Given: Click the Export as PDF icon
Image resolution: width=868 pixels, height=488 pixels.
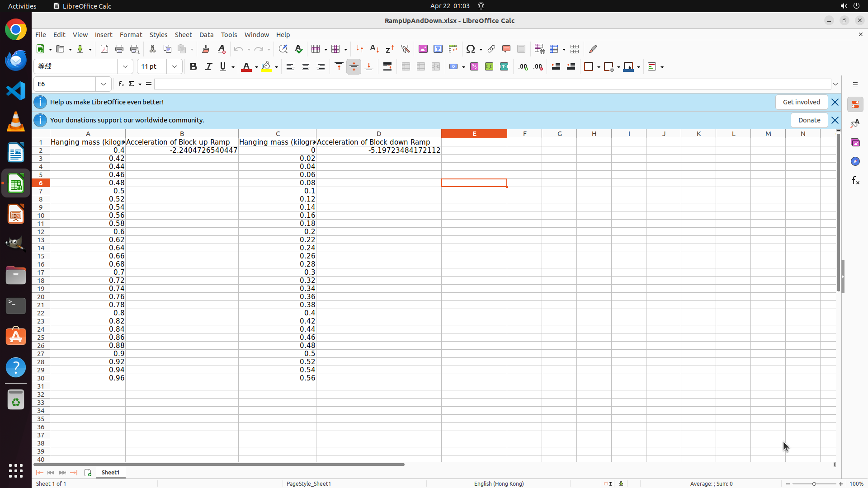Looking at the screenshot, I should click(104, 49).
